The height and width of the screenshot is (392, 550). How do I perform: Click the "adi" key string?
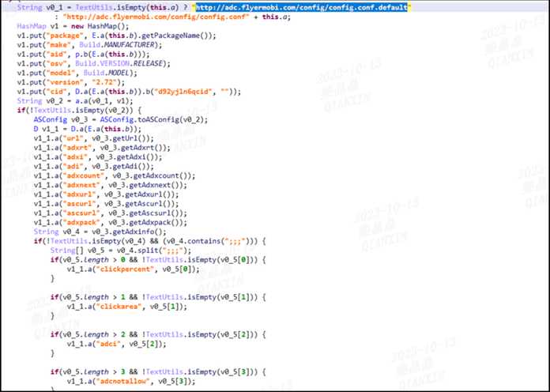pyautogui.click(x=73, y=166)
